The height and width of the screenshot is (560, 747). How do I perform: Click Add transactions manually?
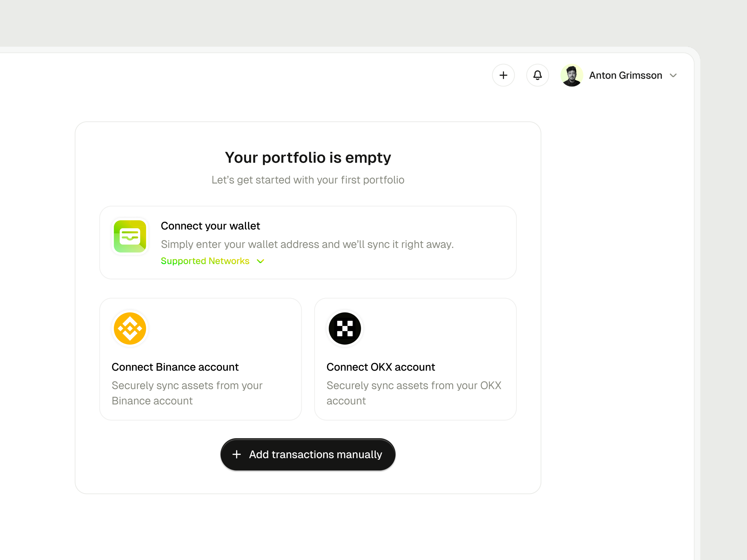308,454
